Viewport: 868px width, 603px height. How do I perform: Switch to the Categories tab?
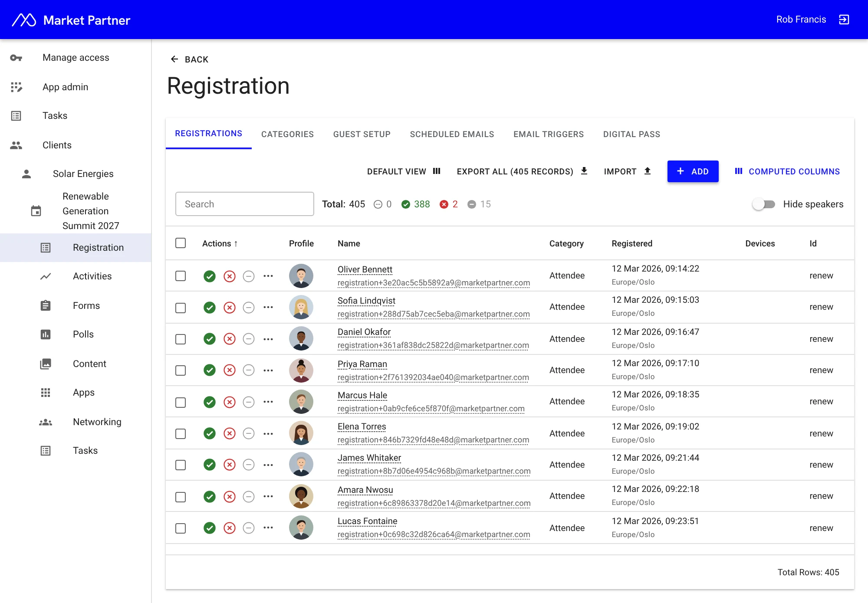[287, 134]
